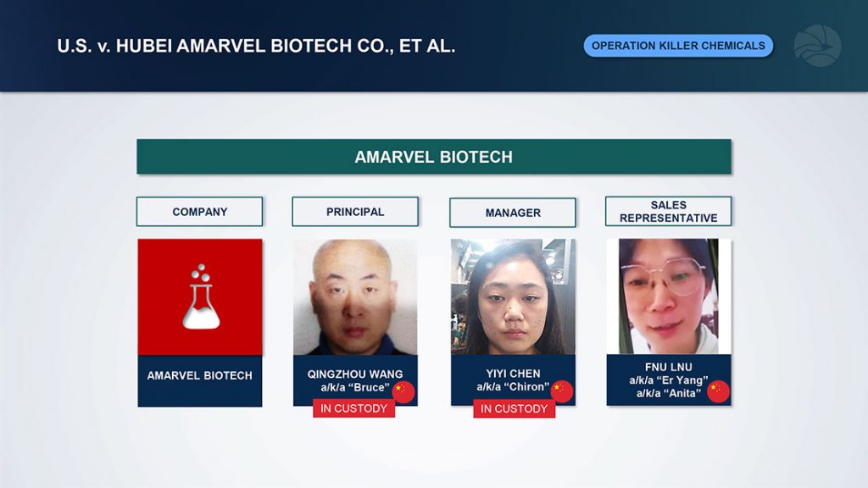
Task: Click the sales representative's photo thumbnail
Action: [x=669, y=297]
